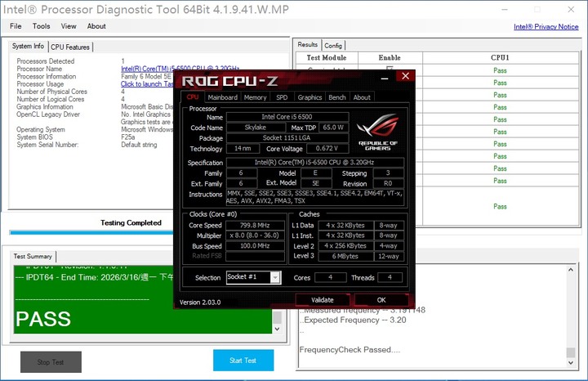The height and width of the screenshot is (381, 588).
Task: Click down arrow of Test Summary scrollbar
Action: click(277, 329)
